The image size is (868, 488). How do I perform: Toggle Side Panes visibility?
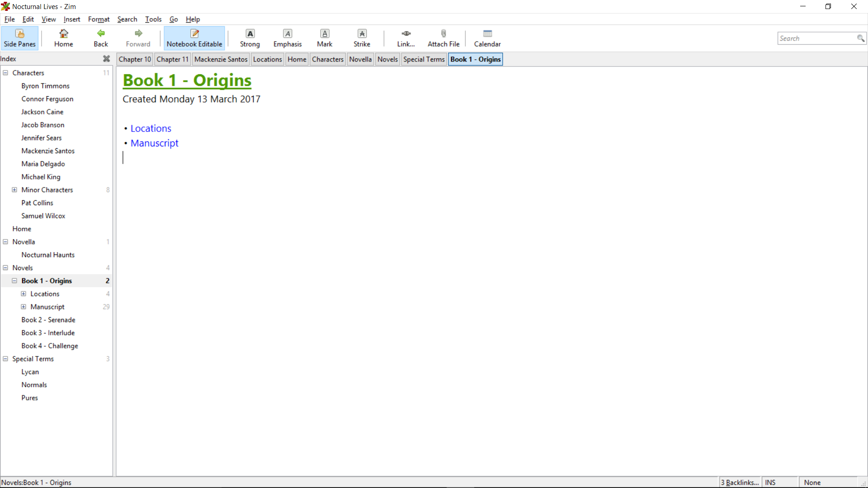point(20,38)
